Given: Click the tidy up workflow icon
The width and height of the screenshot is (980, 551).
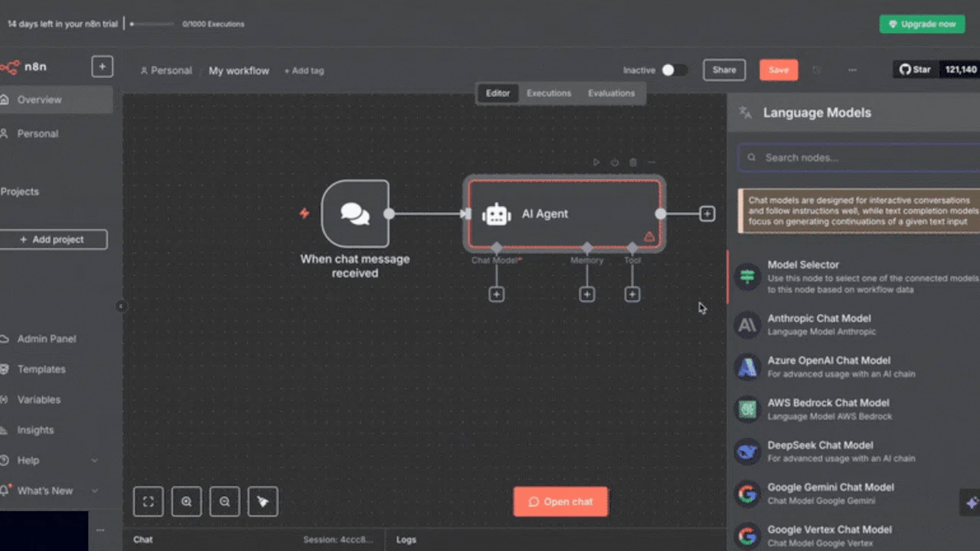Looking at the screenshot, I should pos(263,502).
